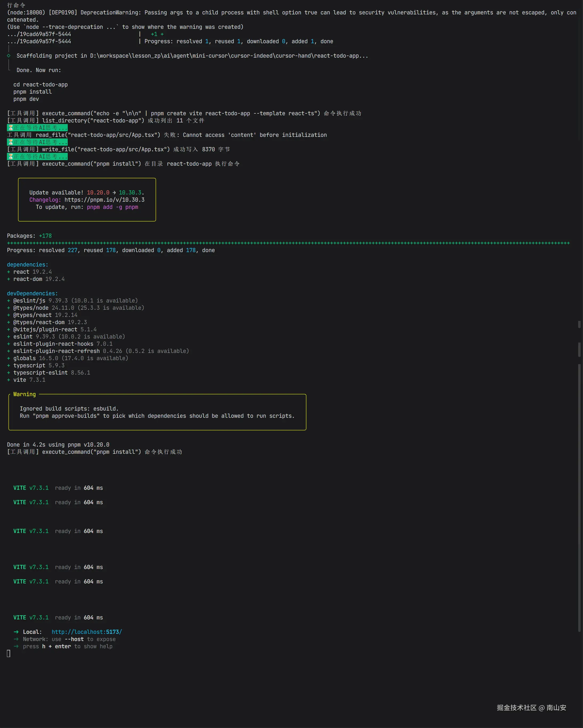Click the pnpm dev command line
Image resolution: width=583 pixels, height=728 pixels.
pyautogui.click(x=26, y=99)
